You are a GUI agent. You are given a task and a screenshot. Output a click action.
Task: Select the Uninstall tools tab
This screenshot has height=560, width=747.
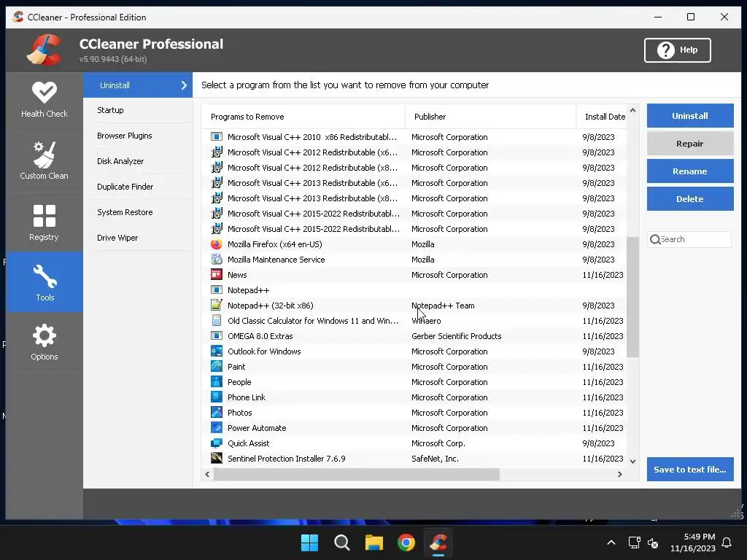click(x=138, y=85)
